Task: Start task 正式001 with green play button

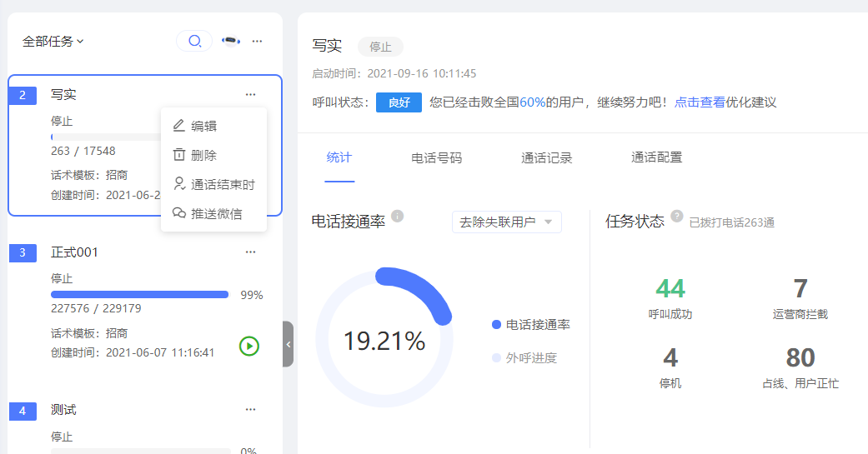Action: [249, 347]
